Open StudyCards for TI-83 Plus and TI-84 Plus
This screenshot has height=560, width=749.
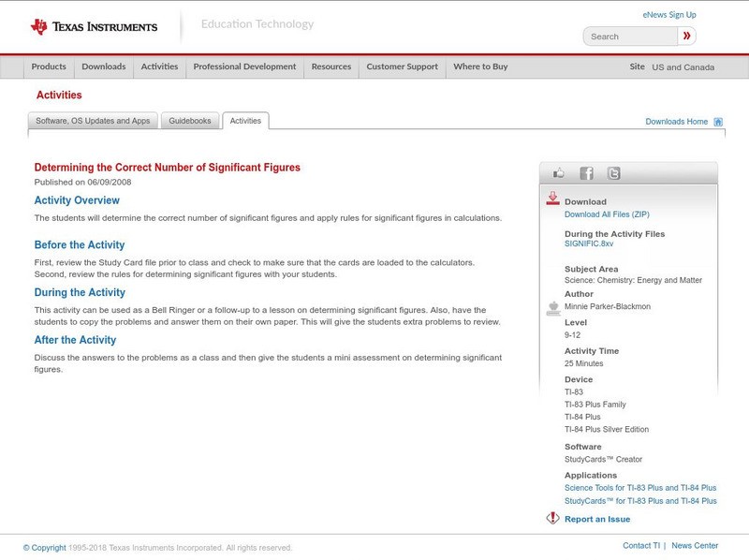click(640, 501)
